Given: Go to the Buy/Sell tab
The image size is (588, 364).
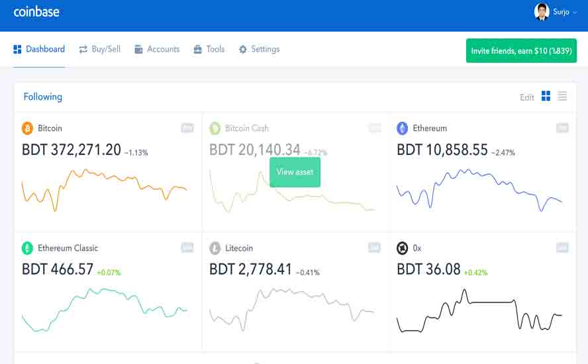Looking at the screenshot, I should click(x=100, y=49).
